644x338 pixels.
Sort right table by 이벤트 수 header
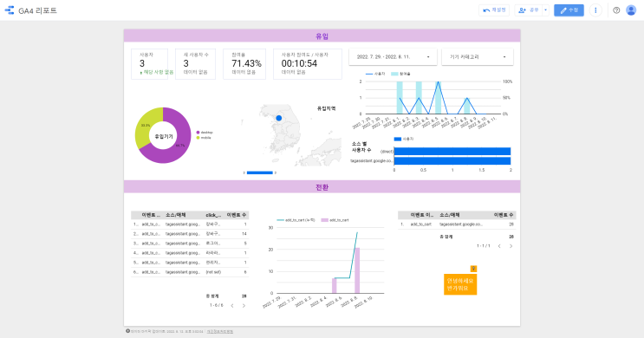(504, 215)
